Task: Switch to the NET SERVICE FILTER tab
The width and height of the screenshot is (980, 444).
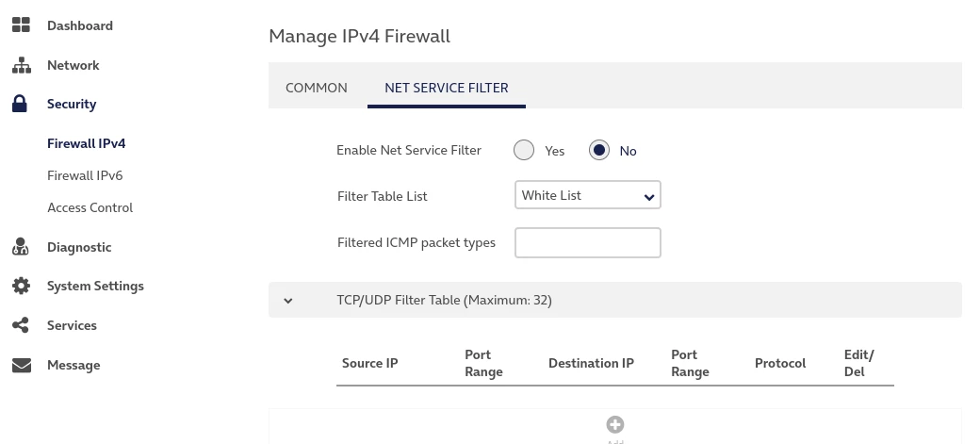Action: pos(447,88)
